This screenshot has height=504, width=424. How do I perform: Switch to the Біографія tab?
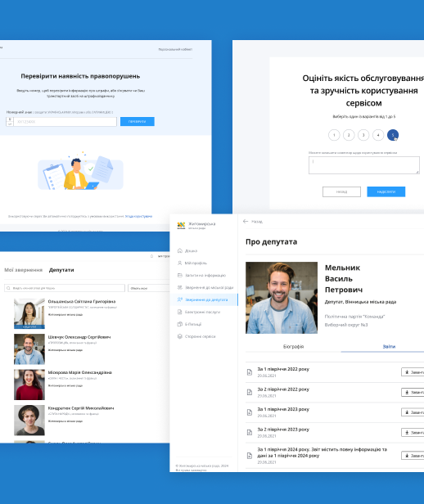(x=293, y=347)
